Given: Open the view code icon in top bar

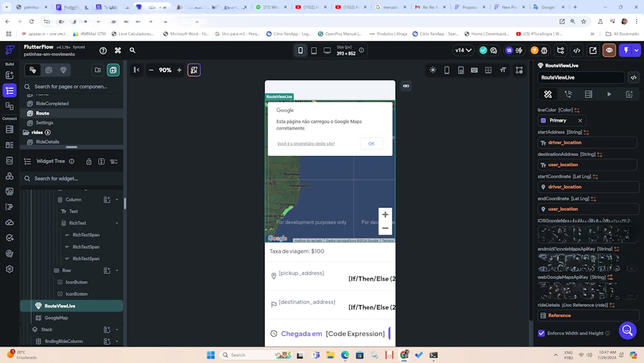Looking at the screenshot, I should (x=576, y=50).
